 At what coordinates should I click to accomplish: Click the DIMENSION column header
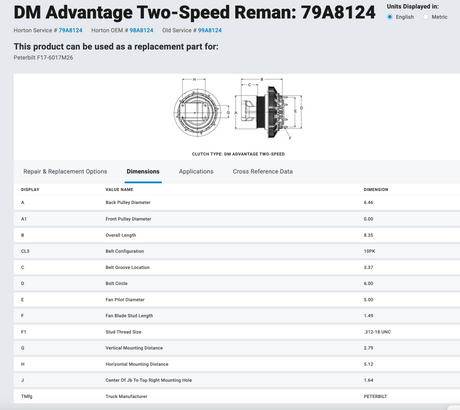click(376, 189)
